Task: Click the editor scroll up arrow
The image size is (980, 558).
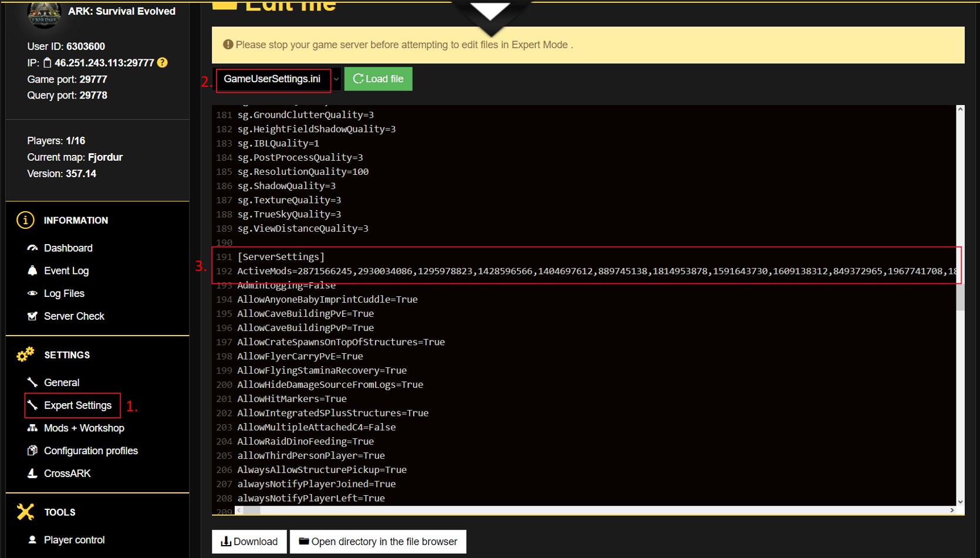Action: (x=960, y=109)
